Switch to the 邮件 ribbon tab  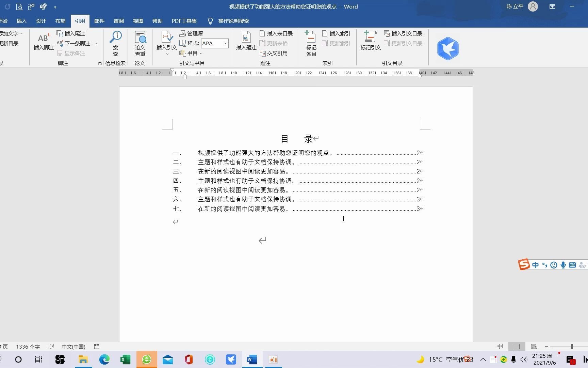pos(99,21)
